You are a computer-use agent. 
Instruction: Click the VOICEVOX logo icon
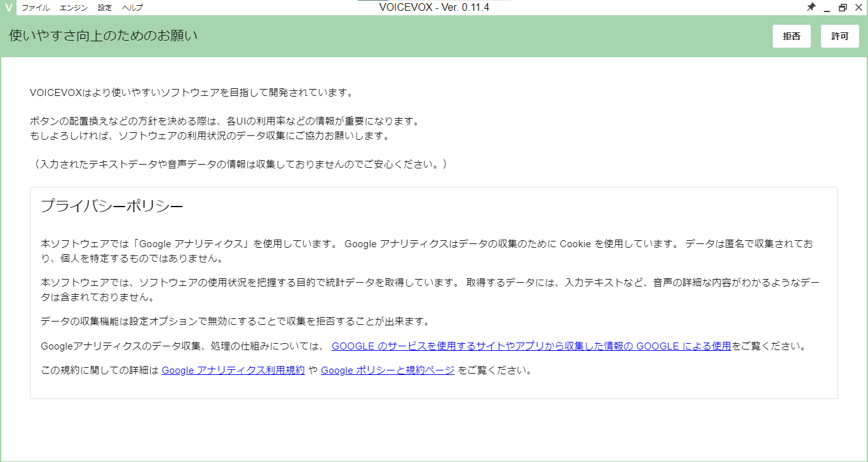pos(8,8)
